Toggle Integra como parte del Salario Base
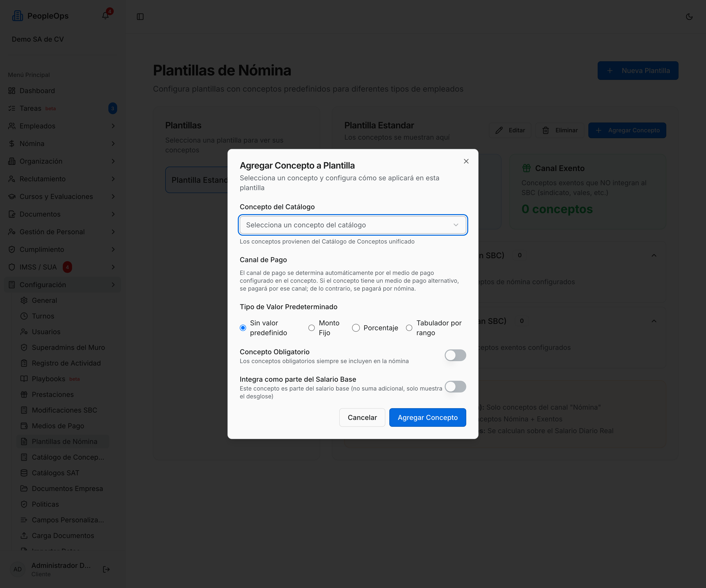The height and width of the screenshot is (588, 706). coord(455,387)
